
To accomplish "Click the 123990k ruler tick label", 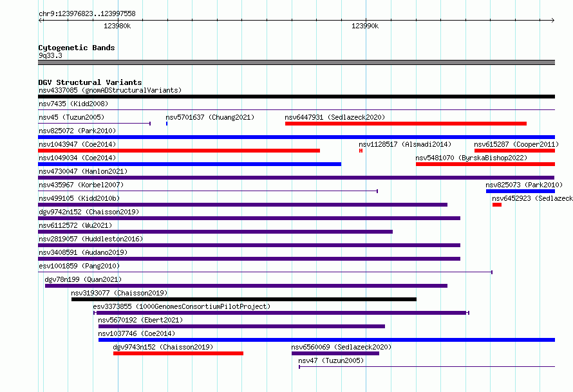I will [x=365, y=26].
